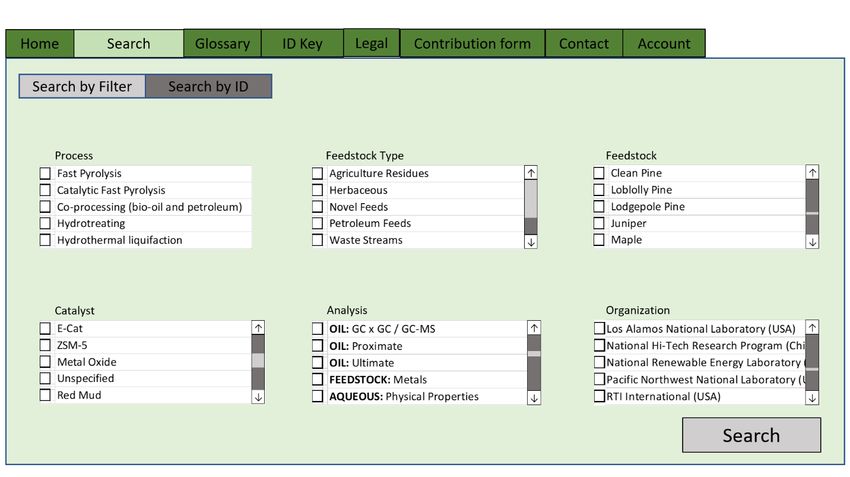850x477 pixels.
Task: Click the Analysis list scrollbar track
Action: (x=534, y=373)
